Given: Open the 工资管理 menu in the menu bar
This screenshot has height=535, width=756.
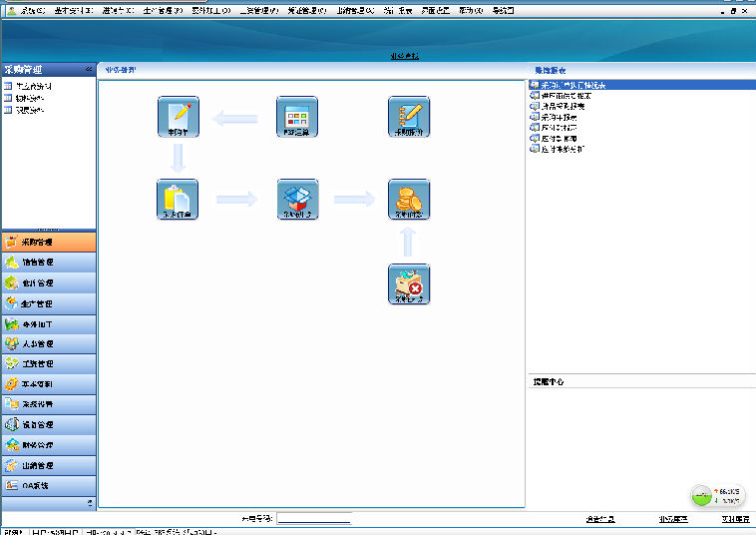Looking at the screenshot, I should [259, 10].
